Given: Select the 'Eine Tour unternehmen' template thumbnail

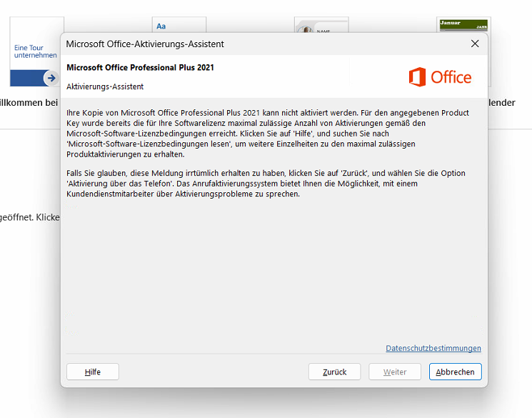Looking at the screenshot, I should point(32,51).
